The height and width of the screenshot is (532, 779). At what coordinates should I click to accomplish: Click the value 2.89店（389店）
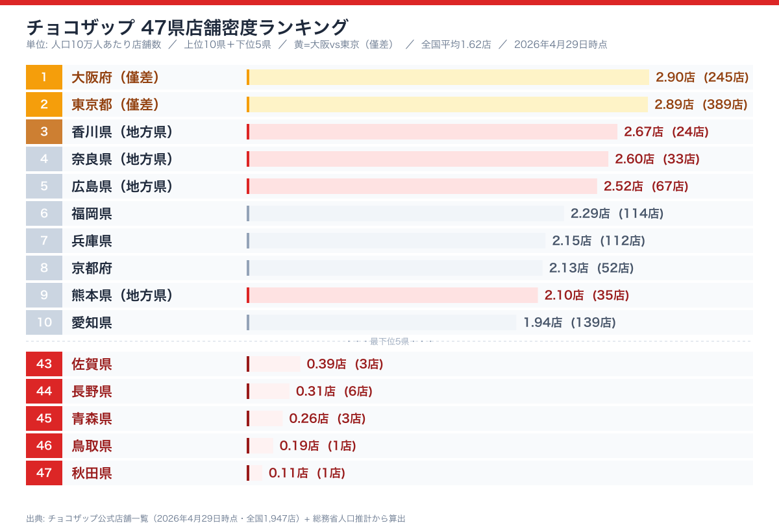pyautogui.click(x=701, y=104)
